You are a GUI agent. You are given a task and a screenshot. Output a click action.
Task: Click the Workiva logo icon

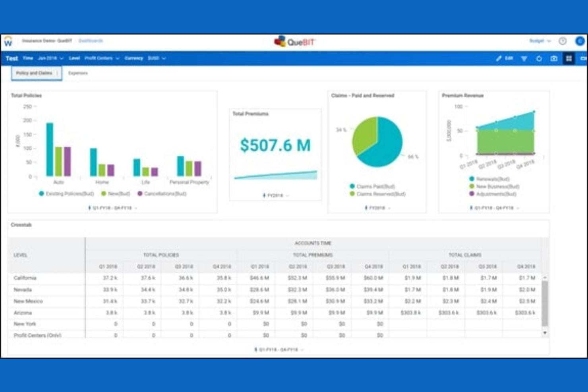tap(8, 41)
